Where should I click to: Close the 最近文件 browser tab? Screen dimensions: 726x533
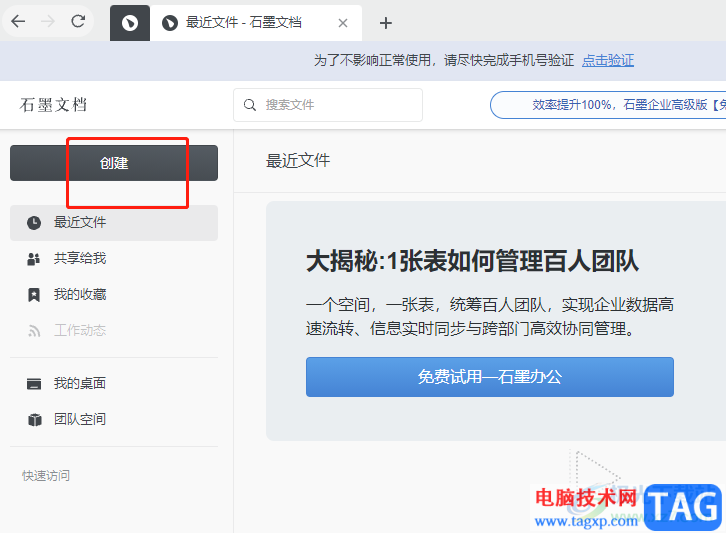point(343,23)
